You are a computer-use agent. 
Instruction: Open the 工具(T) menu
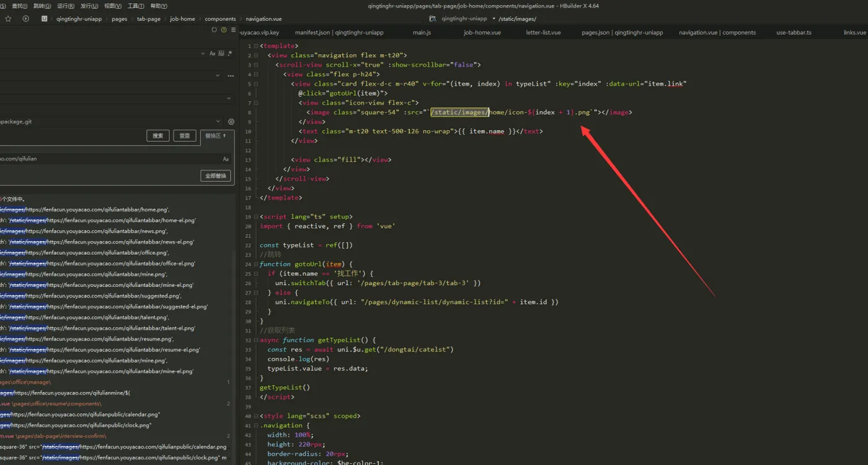click(136, 6)
